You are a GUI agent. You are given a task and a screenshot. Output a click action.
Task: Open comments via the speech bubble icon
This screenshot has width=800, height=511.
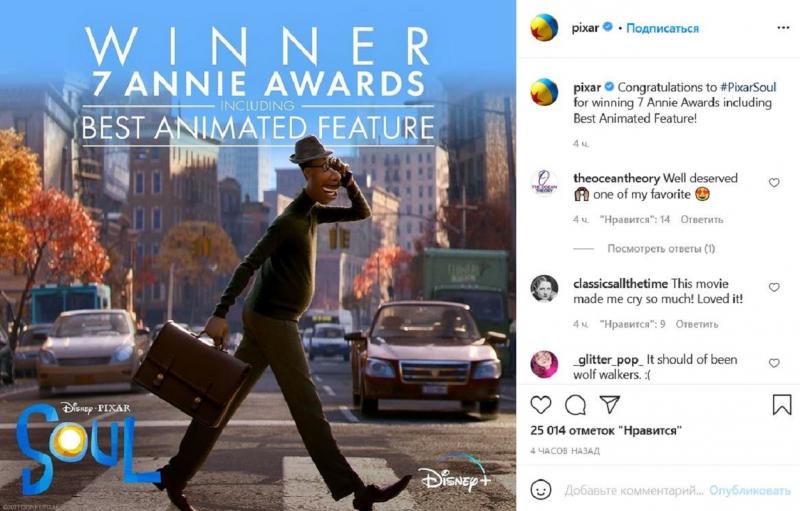[x=575, y=405]
